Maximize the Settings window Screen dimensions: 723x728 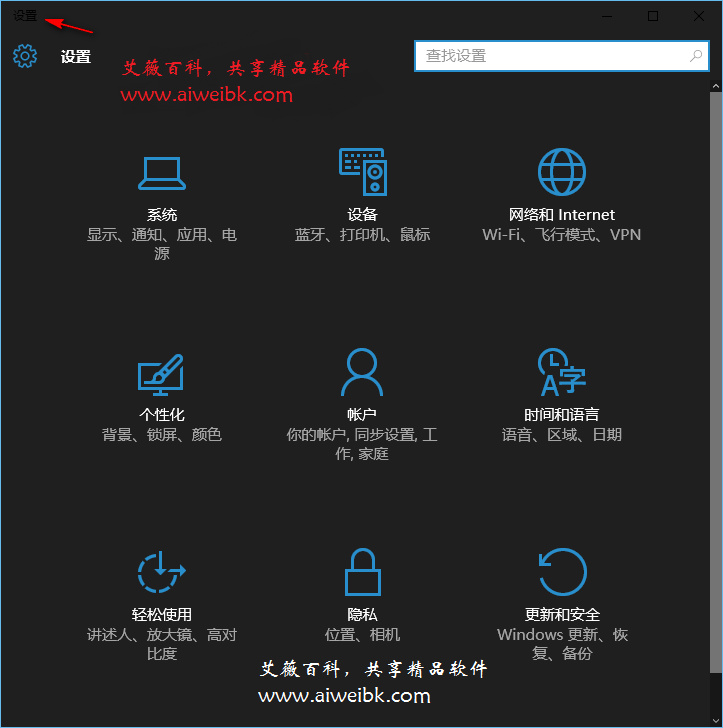point(653,16)
